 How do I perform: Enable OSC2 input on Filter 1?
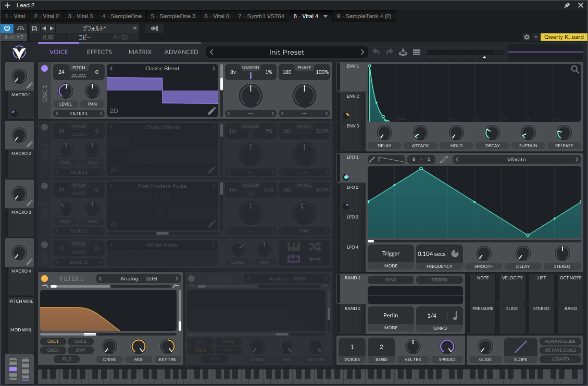coord(80,341)
